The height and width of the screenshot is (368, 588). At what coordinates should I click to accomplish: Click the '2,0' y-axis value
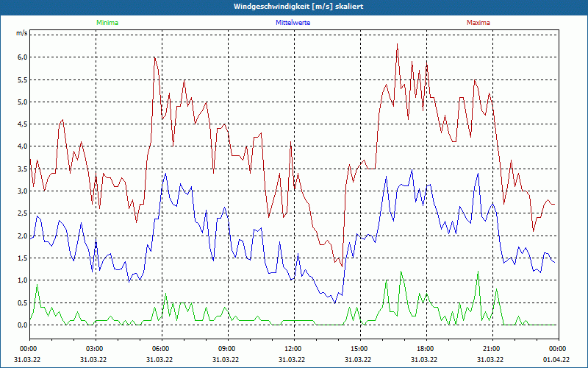[x=23, y=236]
